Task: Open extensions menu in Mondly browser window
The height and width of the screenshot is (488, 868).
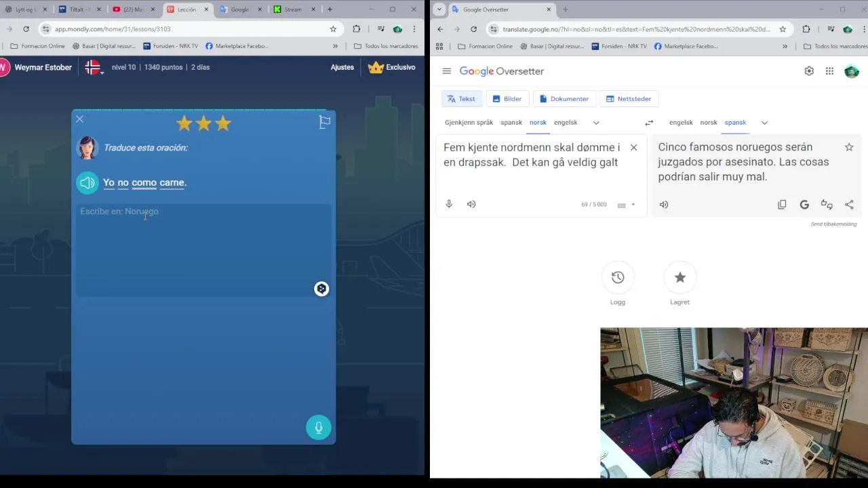Action: 356,29
